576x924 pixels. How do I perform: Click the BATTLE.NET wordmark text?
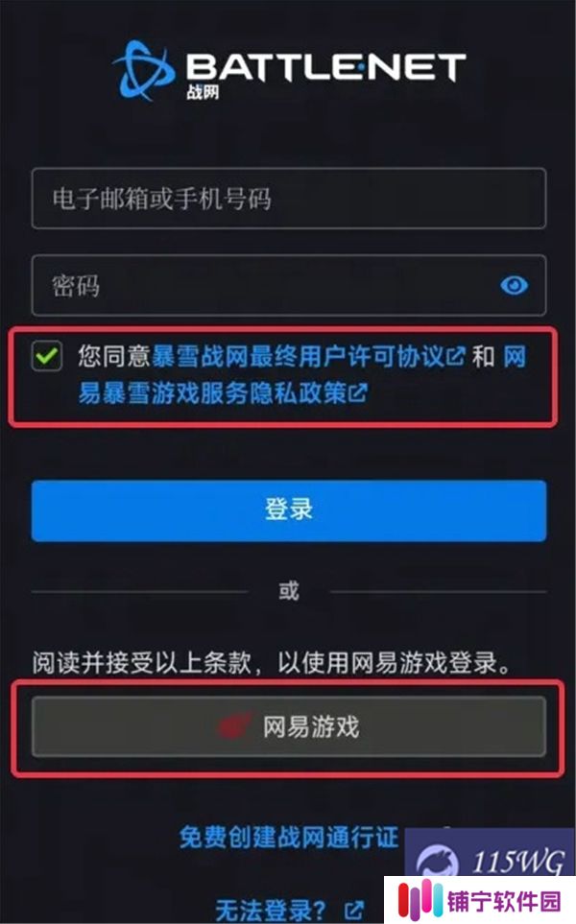pyautogui.click(x=326, y=66)
